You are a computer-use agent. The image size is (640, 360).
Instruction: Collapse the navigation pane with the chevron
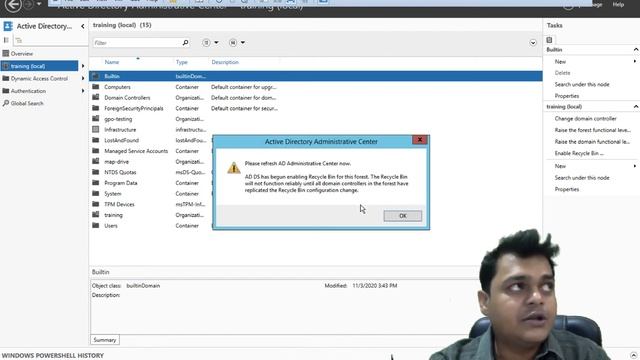[x=83, y=26]
